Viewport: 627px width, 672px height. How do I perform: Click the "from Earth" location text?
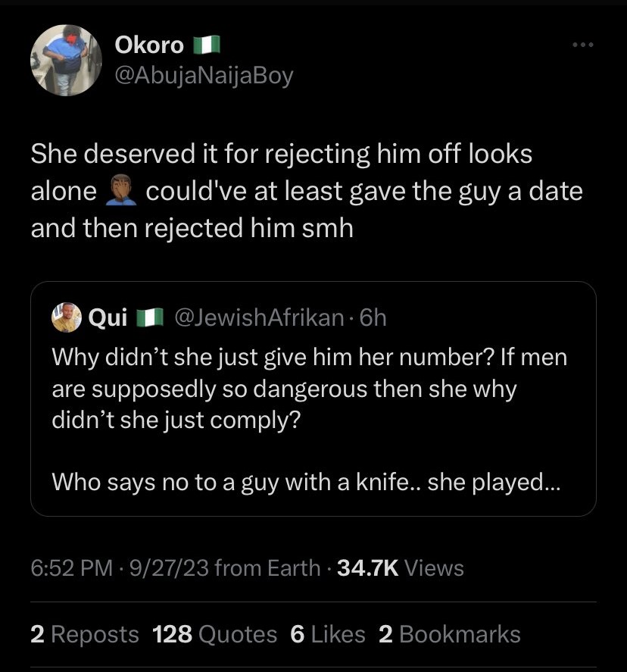click(267, 567)
